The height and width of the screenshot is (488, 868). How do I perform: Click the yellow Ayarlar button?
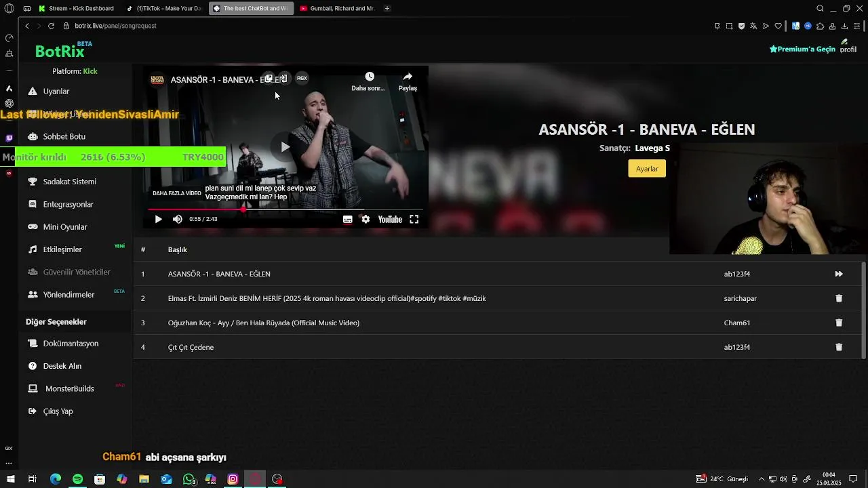coord(647,169)
